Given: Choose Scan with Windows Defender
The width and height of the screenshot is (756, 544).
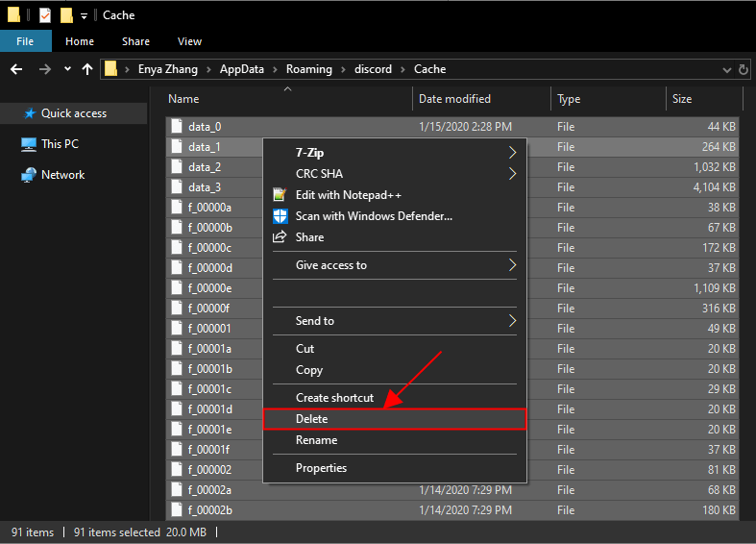Looking at the screenshot, I should click(x=395, y=216).
